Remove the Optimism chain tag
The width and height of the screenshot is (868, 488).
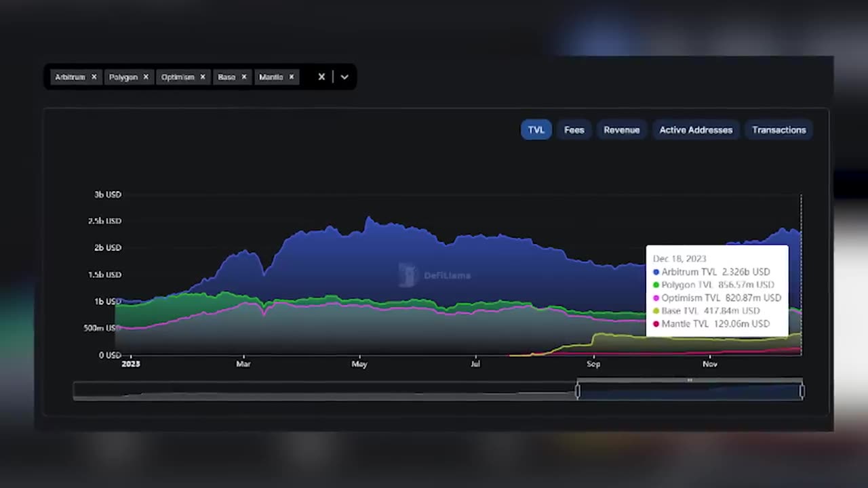203,77
